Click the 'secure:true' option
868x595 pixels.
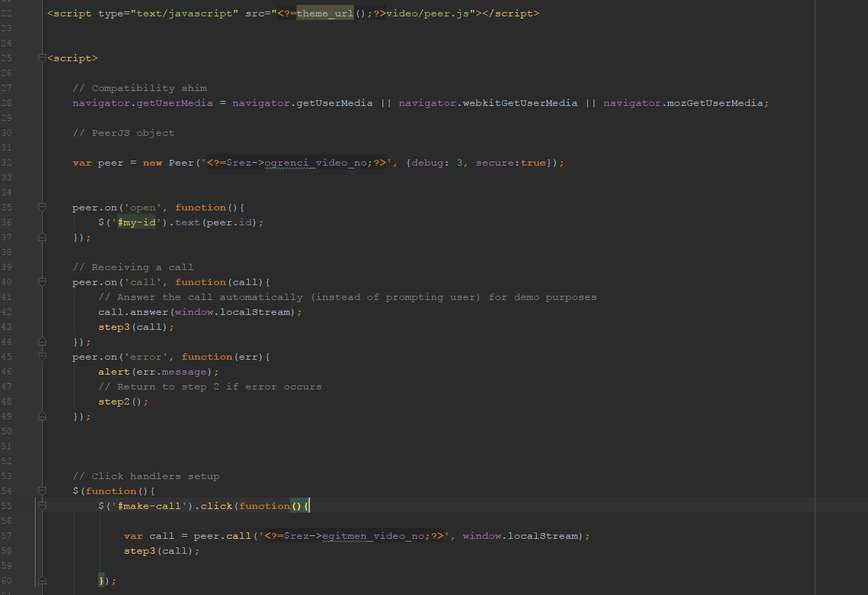point(510,163)
